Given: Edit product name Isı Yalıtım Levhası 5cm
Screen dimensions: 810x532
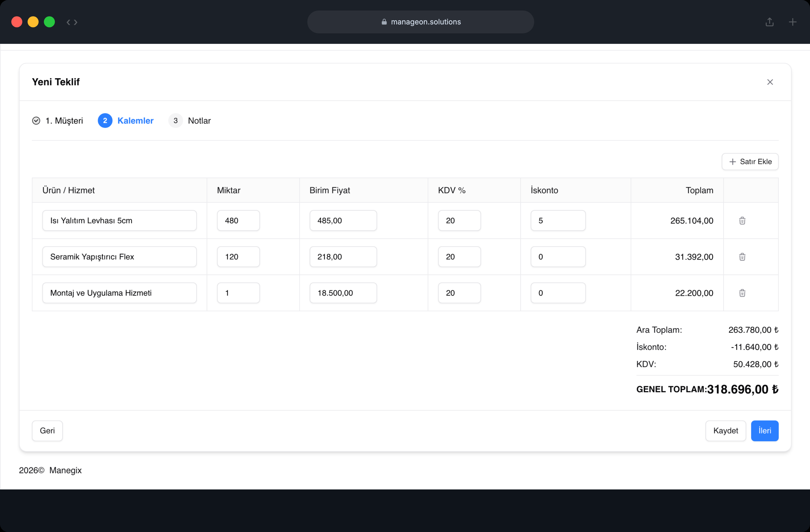Looking at the screenshot, I should point(120,221).
